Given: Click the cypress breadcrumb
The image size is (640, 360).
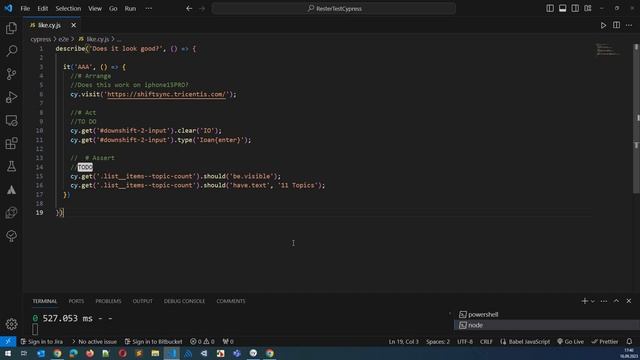Looking at the screenshot, I should coord(40,39).
